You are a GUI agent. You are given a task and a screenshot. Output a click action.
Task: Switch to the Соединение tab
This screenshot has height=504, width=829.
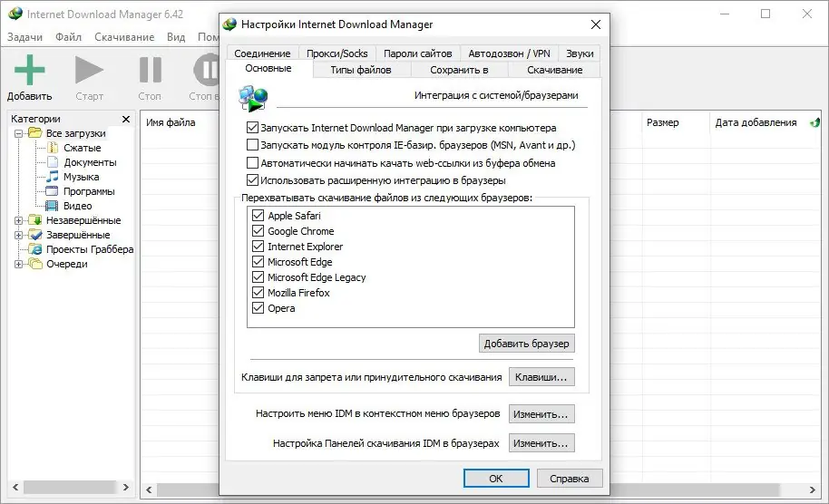pyautogui.click(x=262, y=53)
